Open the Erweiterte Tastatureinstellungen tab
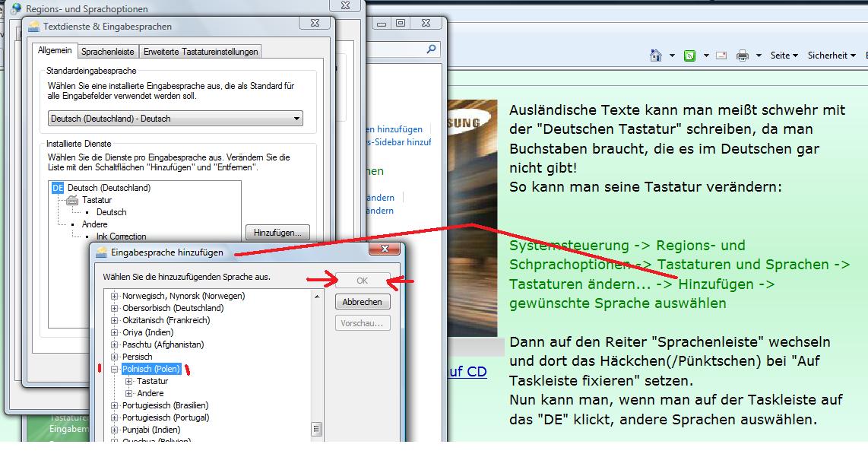 201,52
